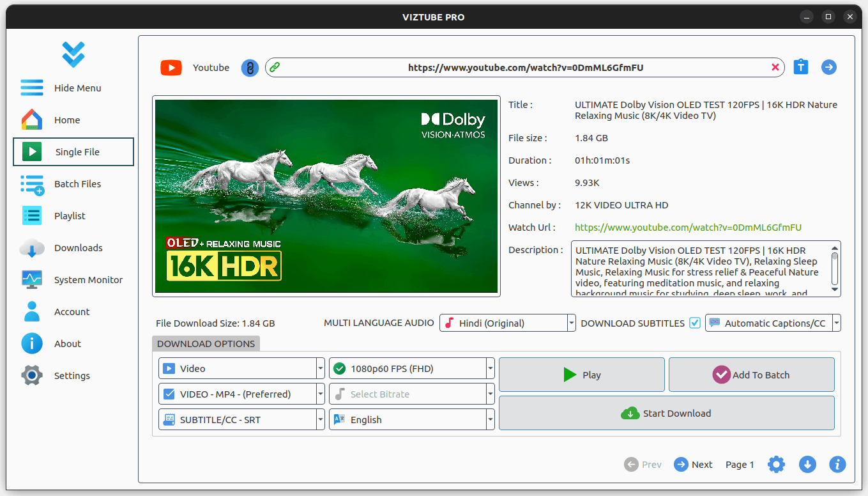This screenshot has width=868, height=496.
Task: Click the Hide Menu hamburger icon
Action: [x=32, y=88]
